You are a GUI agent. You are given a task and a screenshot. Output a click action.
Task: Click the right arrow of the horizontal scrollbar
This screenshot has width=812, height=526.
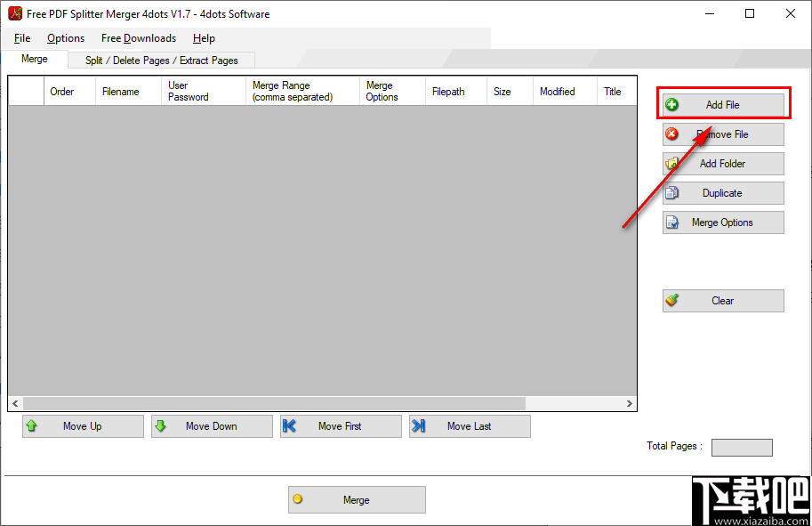pos(630,403)
